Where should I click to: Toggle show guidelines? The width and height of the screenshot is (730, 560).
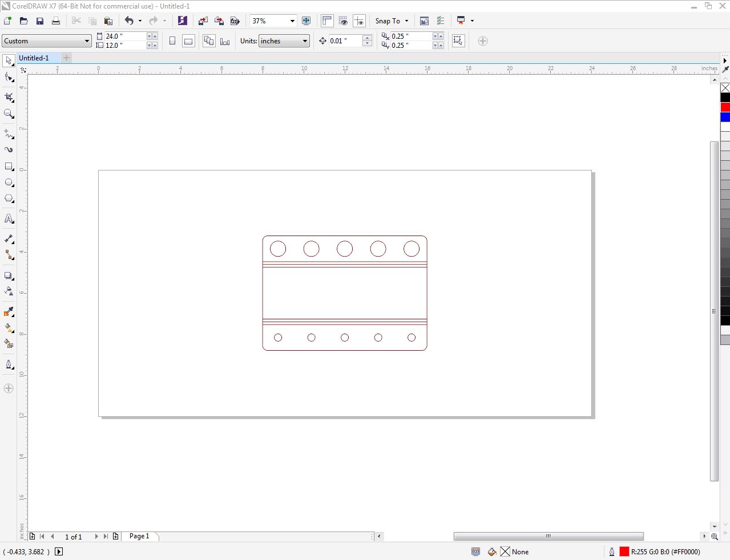pos(359,21)
